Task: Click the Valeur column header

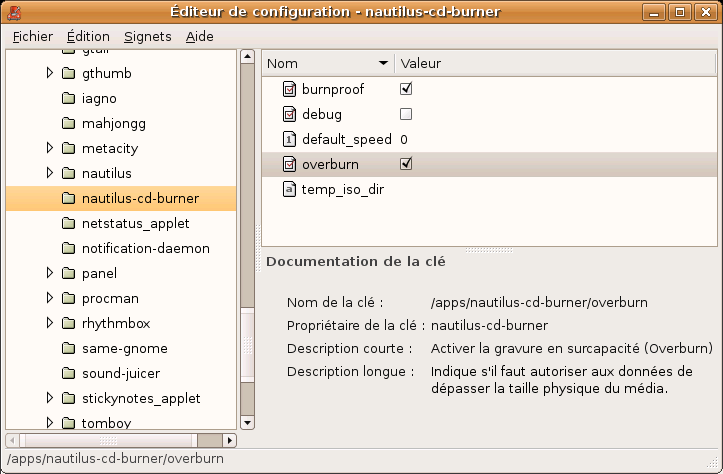Action: [x=556, y=63]
